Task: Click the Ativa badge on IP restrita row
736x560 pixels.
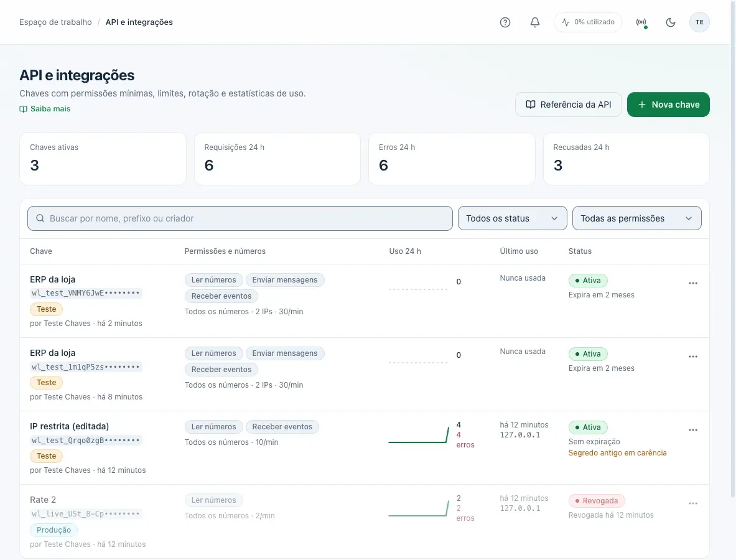Action: click(588, 427)
